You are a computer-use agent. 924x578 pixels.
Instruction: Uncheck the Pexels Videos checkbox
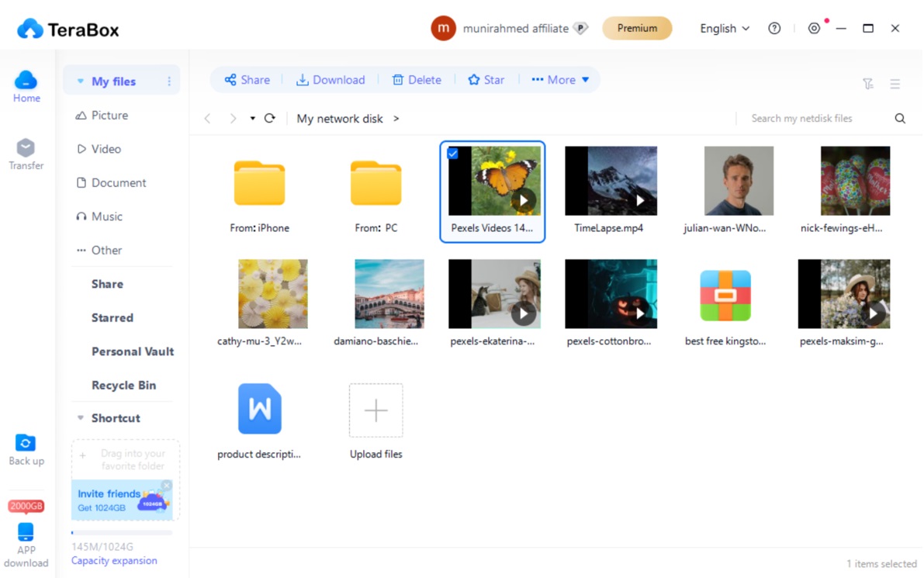pos(452,153)
